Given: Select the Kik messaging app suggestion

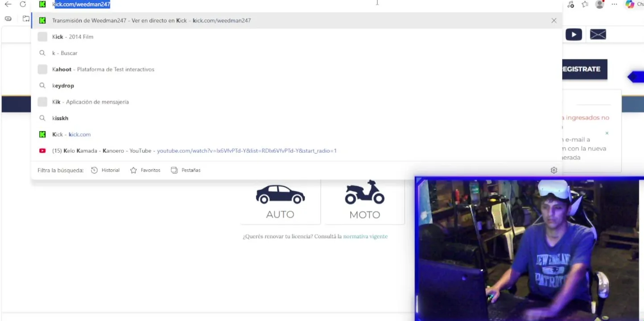Looking at the screenshot, I should (x=297, y=102).
